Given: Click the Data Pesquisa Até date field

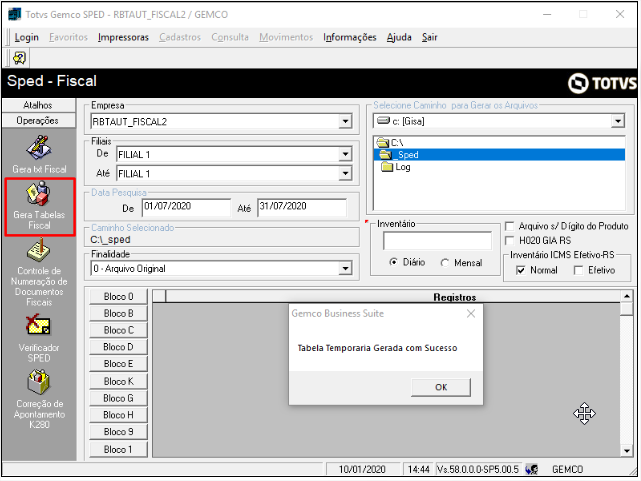Looking at the screenshot, I should click(x=302, y=207).
